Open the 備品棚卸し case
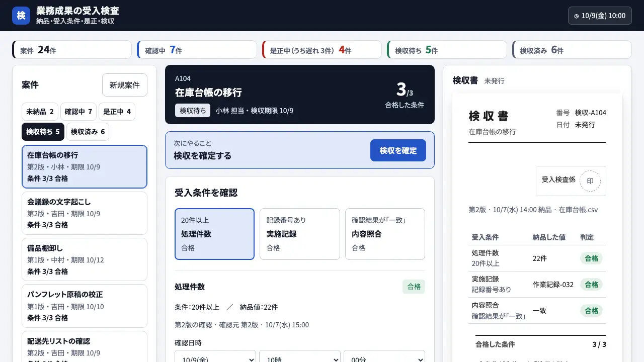 [x=85, y=259]
